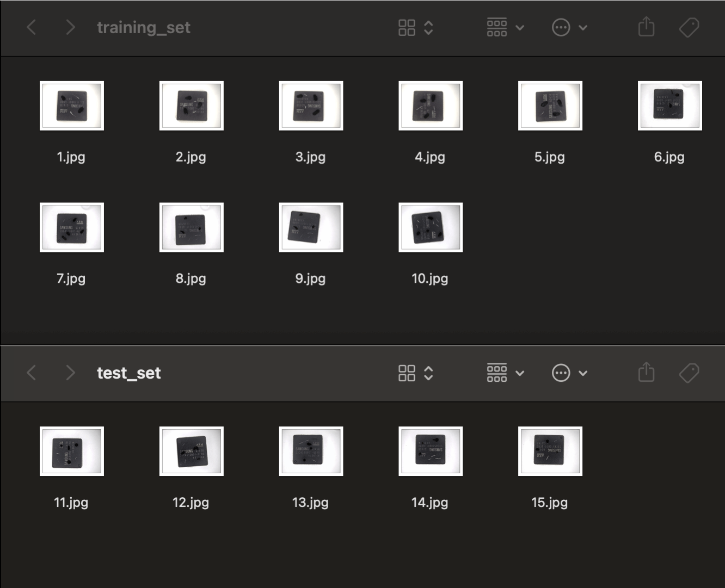Click the training_set window title
Viewport: 725px width, 588px height.
pyautogui.click(x=144, y=27)
